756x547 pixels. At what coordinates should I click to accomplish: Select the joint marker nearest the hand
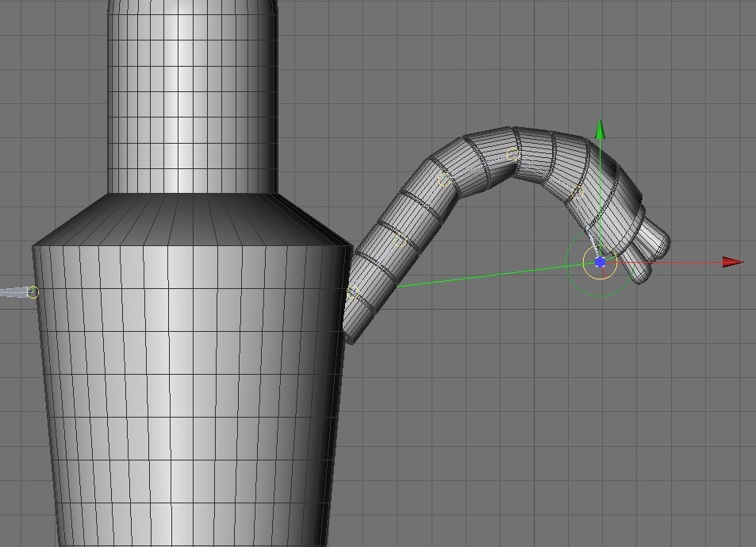578,192
